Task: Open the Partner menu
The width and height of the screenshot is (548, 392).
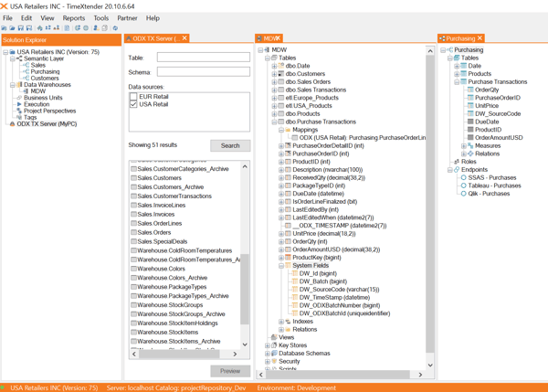Action: (127, 18)
